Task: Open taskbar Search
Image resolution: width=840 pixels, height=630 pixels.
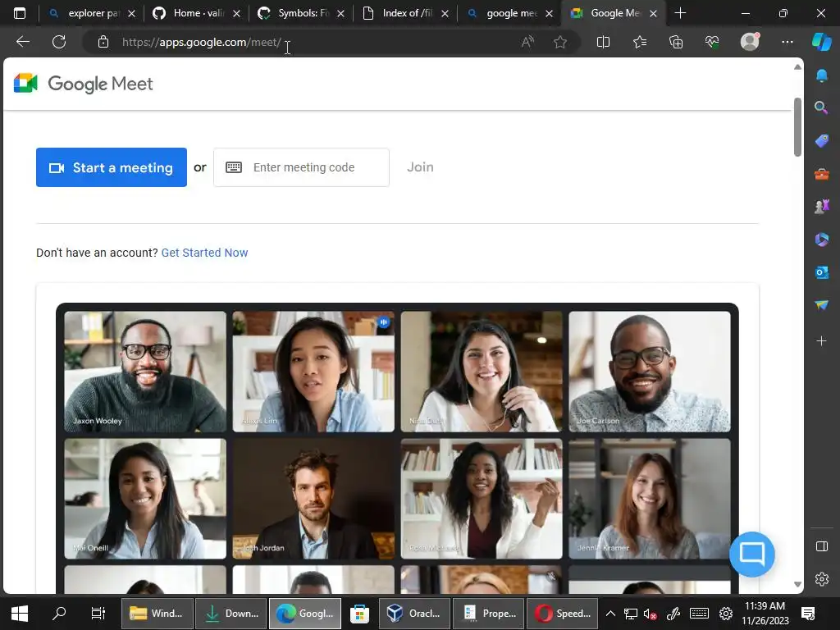Action: tap(59, 614)
